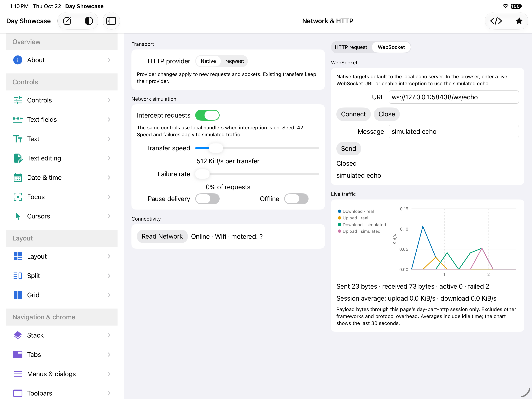Image resolution: width=532 pixels, height=399 pixels.
Task: Click the Split panes icon
Action: (18, 276)
